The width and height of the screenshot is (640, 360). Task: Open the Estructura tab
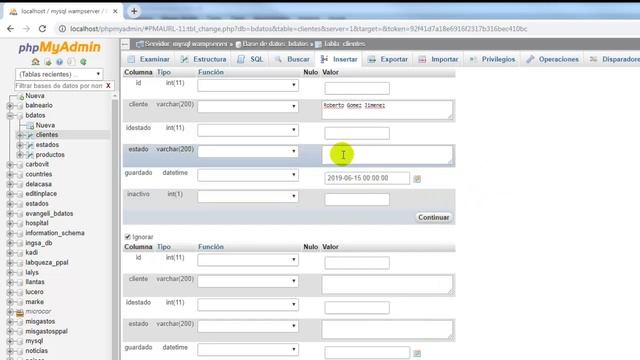[x=203, y=59]
